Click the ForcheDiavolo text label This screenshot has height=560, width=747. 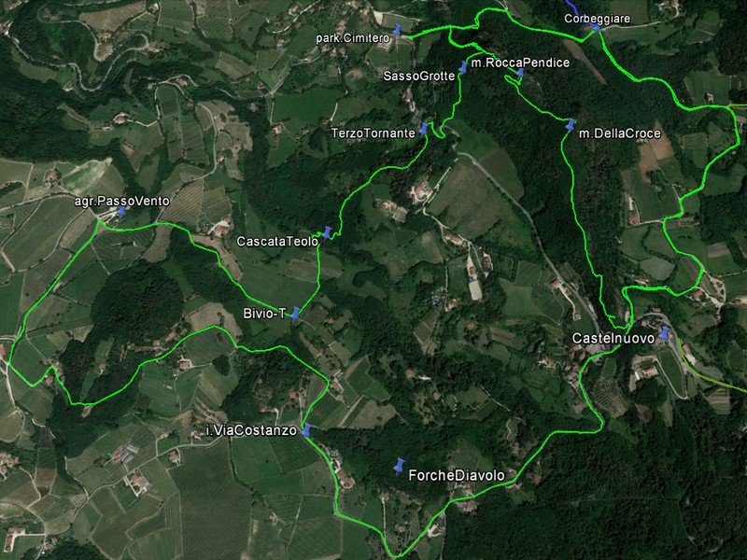coord(457,475)
